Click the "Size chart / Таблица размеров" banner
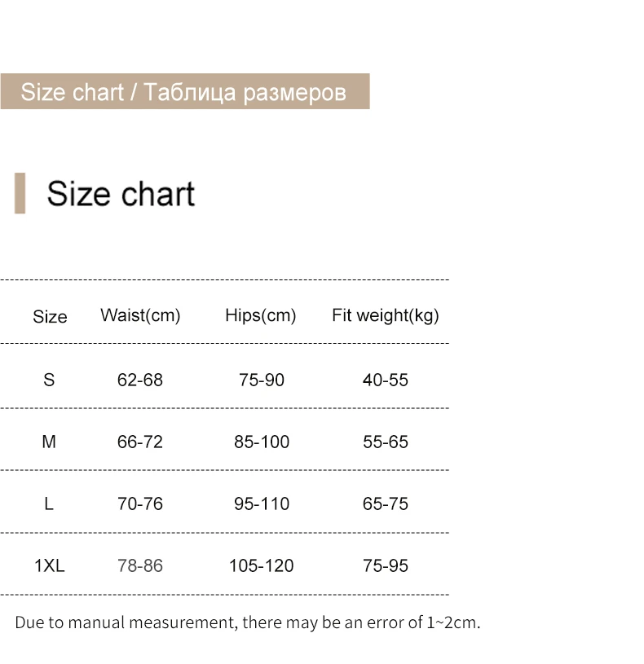644x664 pixels. (184, 91)
